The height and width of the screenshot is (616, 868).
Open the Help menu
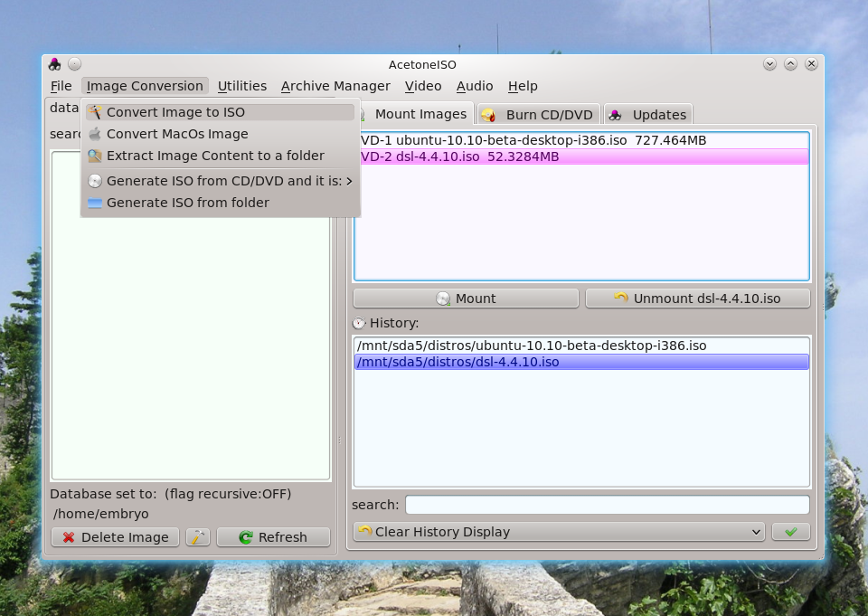[x=523, y=86]
